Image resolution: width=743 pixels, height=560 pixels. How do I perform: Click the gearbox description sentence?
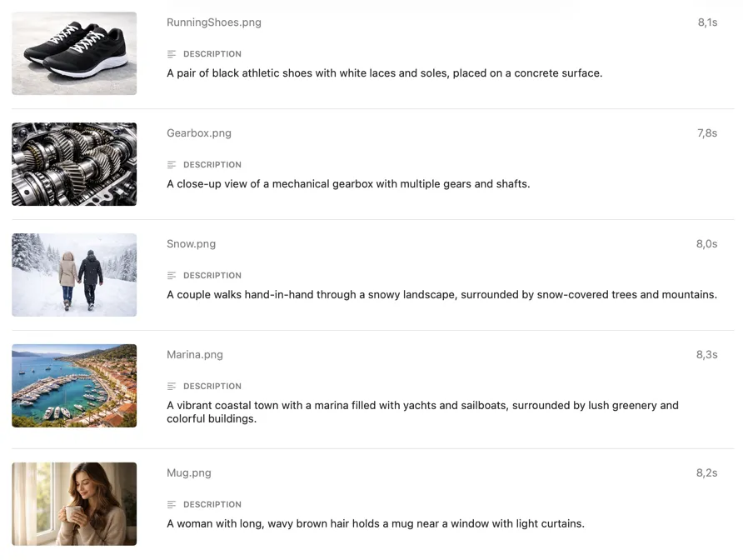pos(348,184)
